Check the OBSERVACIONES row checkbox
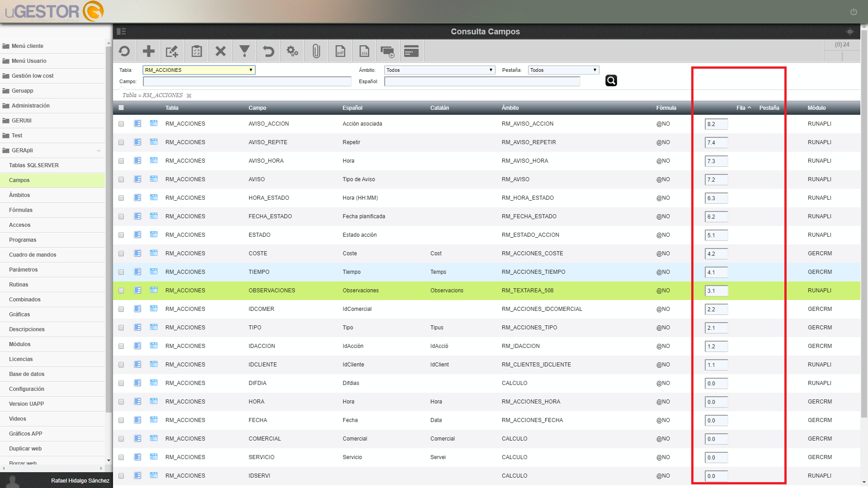Viewport: 868px width, 488px height. (121, 291)
